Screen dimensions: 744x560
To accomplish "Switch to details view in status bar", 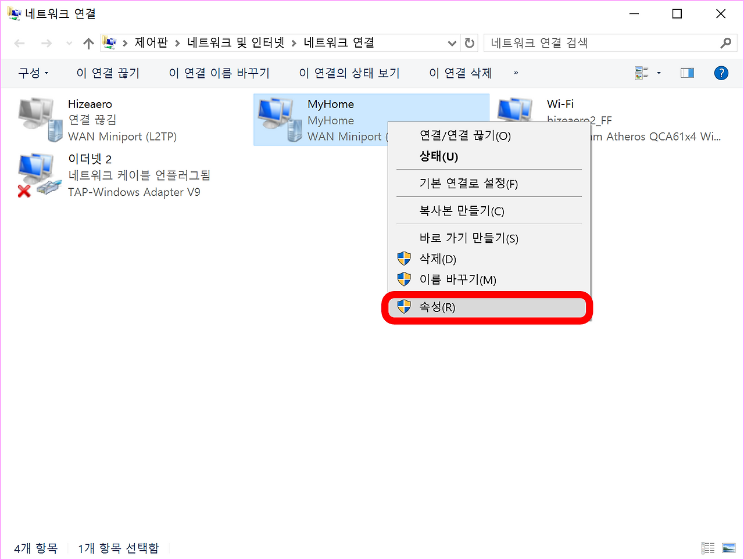I will (708, 548).
